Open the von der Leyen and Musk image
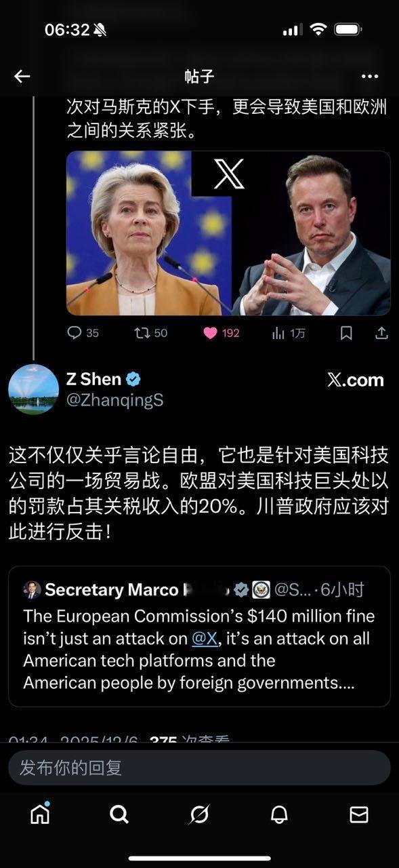 coord(228,233)
